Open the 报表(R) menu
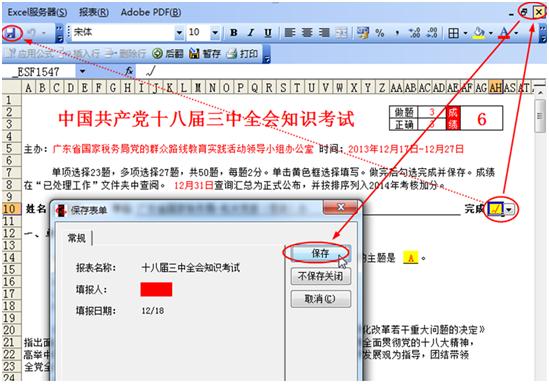549x385 pixels. [x=94, y=12]
